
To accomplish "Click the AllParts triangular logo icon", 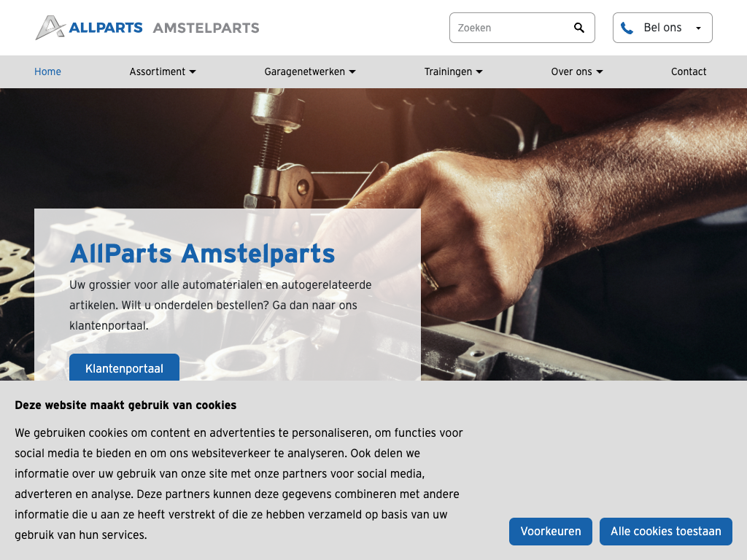I will coord(50,27).
